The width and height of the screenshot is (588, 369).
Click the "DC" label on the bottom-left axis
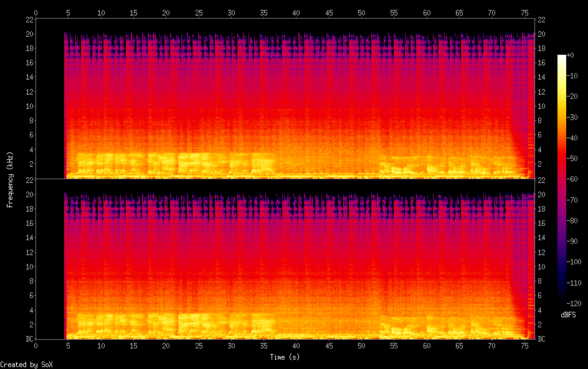pos(29,339)
